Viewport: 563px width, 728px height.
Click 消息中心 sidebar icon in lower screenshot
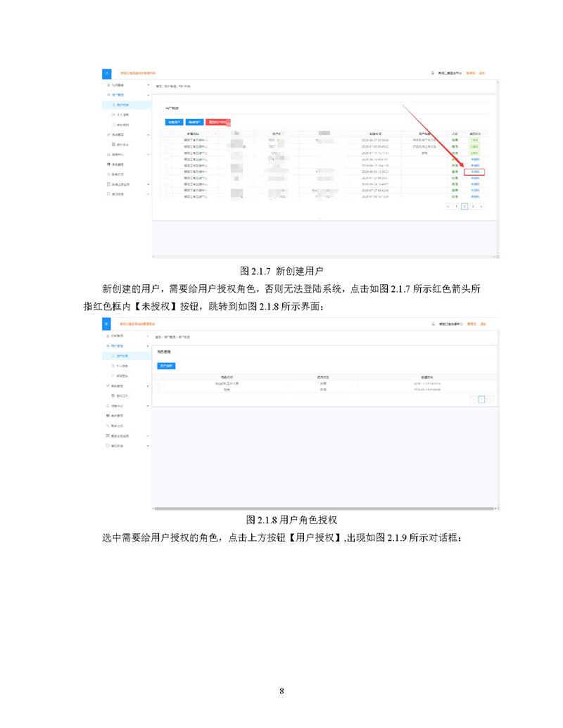tap(106, 406)
